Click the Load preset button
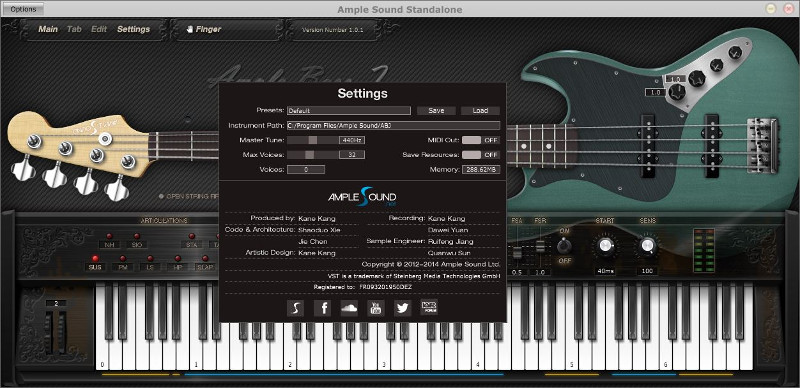The width and height of the screenshot is (800, 388). pos(480,110)
